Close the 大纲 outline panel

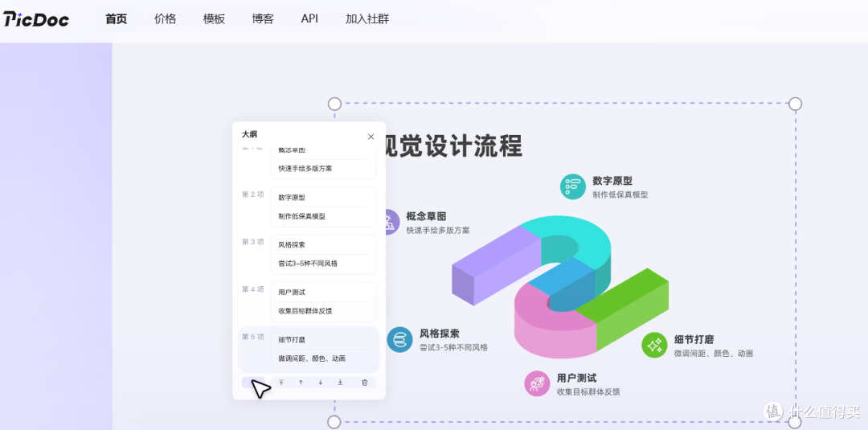click(x=371, y=137)
